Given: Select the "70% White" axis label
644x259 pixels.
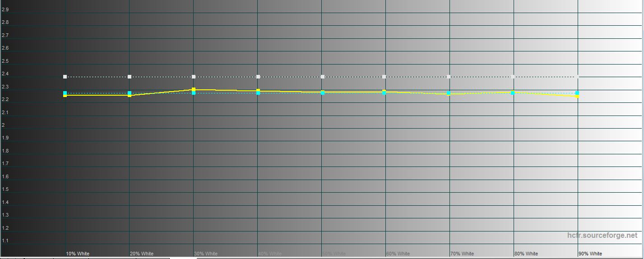Looking at the screenshot, I should [462, 254].
